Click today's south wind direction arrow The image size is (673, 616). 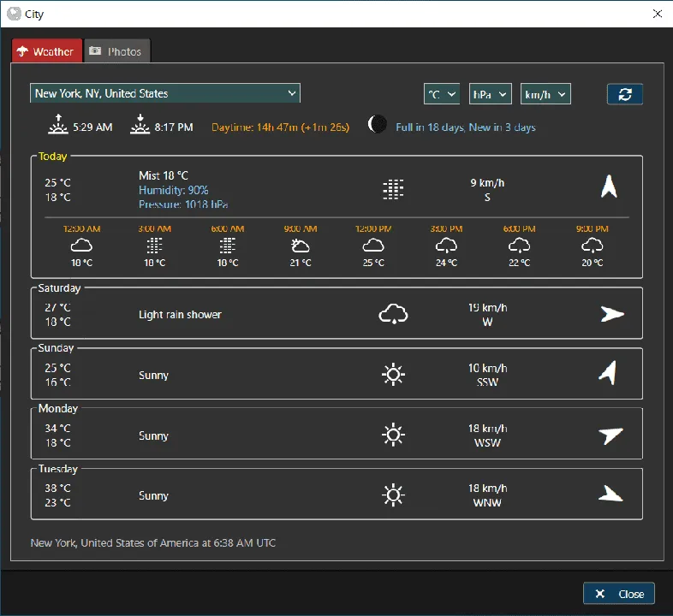609,187
